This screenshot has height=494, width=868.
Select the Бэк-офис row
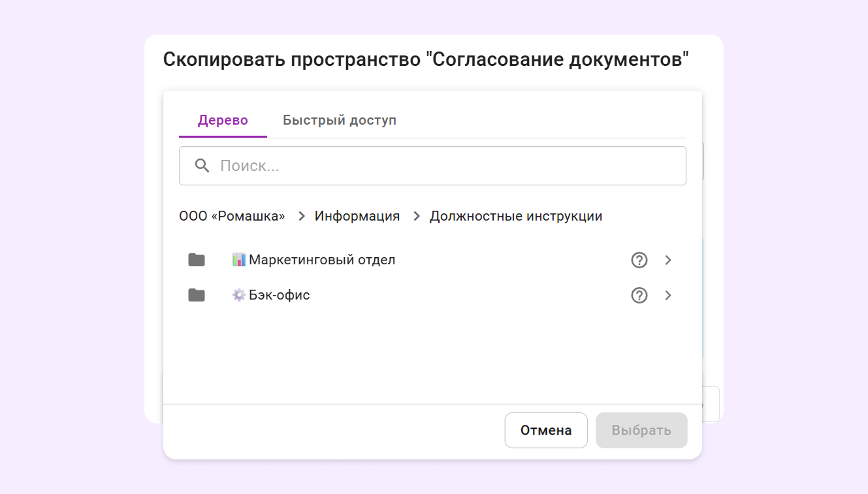pos(432,295)
